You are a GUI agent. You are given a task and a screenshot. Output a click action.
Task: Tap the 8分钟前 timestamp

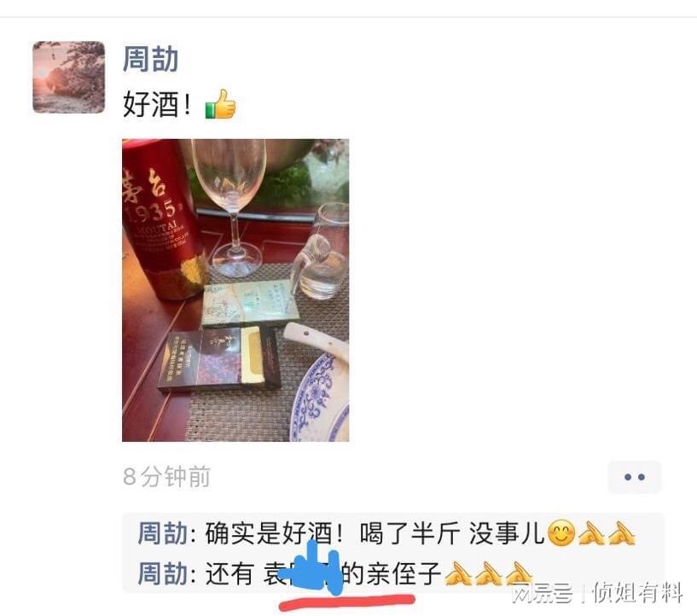tap(166, 476)
